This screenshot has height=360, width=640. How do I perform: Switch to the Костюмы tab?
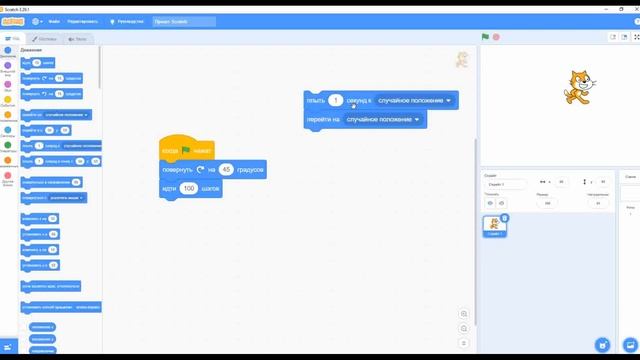coord(44,39)
